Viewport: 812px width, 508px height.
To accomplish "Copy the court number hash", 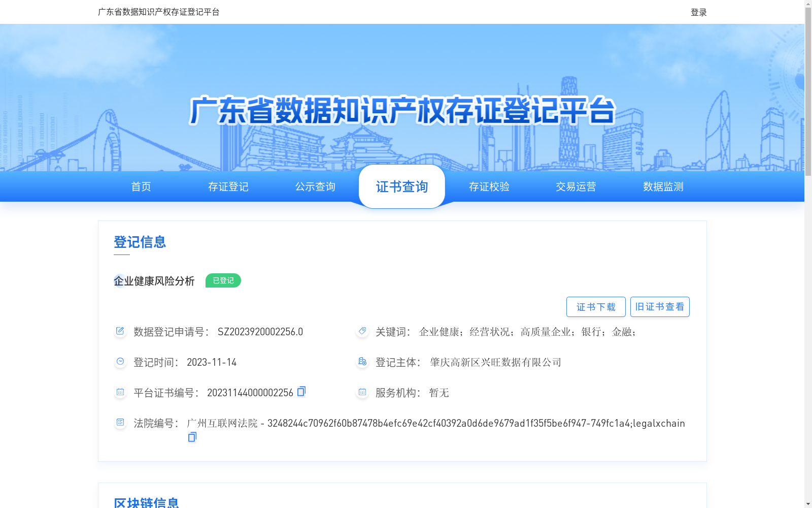I will click(192, 437).
